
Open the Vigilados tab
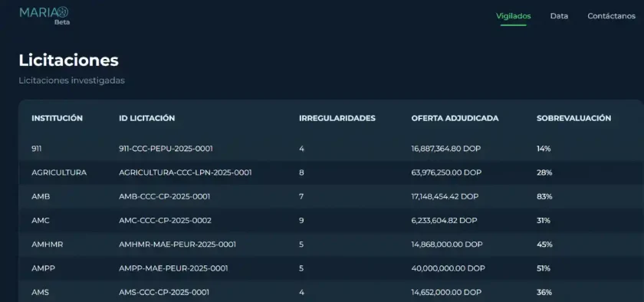coord(514,16)
